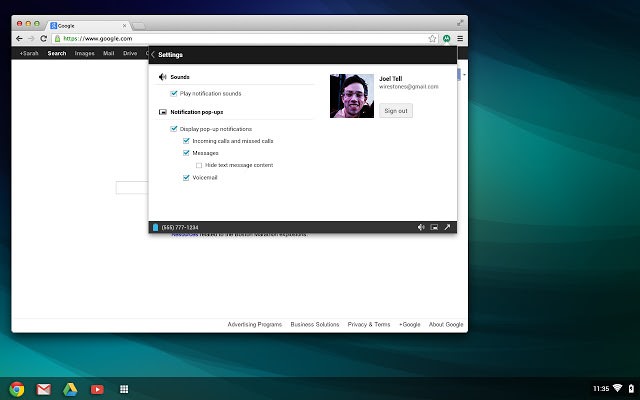Enable Hide text message content
This screenshot has width=640, height=400.
tap(199, 164)
